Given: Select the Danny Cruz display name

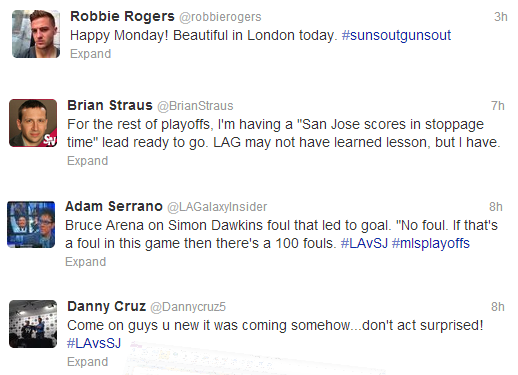Looking at the screenshot, I should pyautogui.click(x=106, y=306).
